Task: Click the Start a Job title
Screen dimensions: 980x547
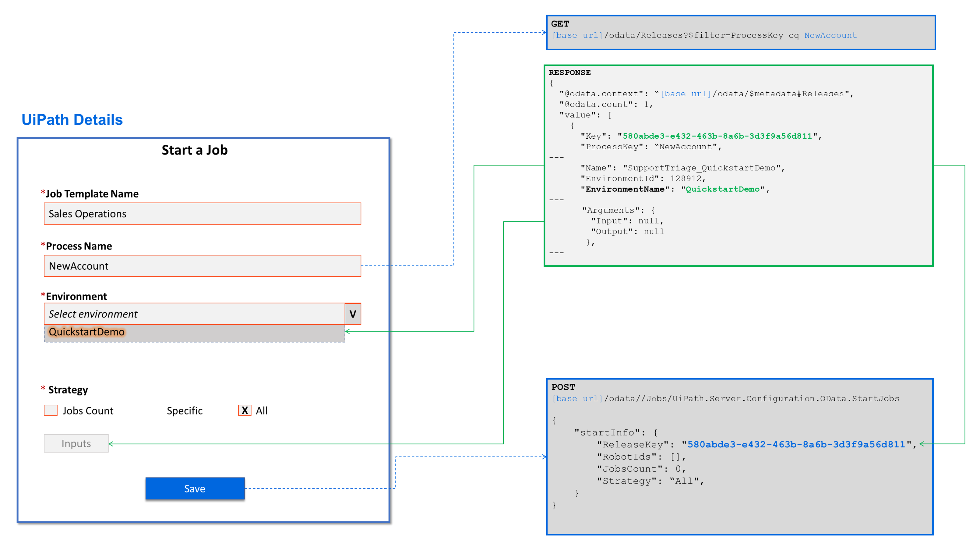Action: coord(194,150)
